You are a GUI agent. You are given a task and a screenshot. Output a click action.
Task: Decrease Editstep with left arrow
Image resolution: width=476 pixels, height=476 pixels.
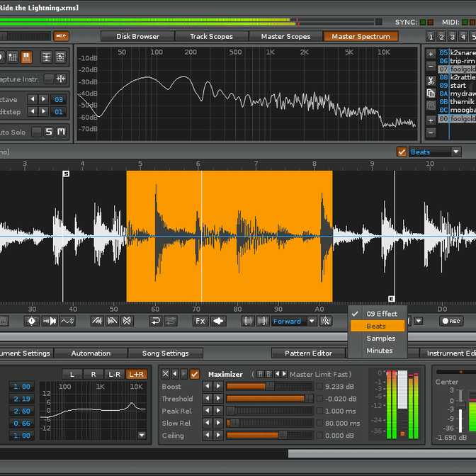tap(33, 111)
